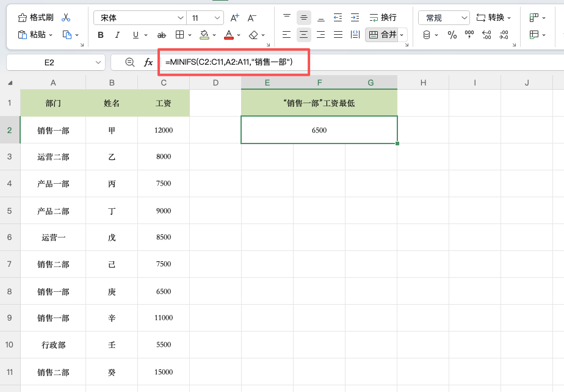Image resolution: width=564 pixels, height=392 pixels.
Task: Click cell containing 6500 result in E2
Action: click(x=319, y=130)
